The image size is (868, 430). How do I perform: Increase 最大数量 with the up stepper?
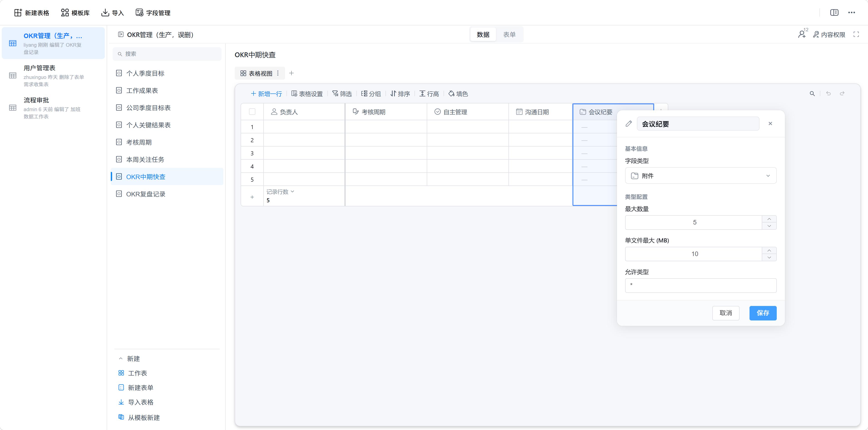[769, 219]
